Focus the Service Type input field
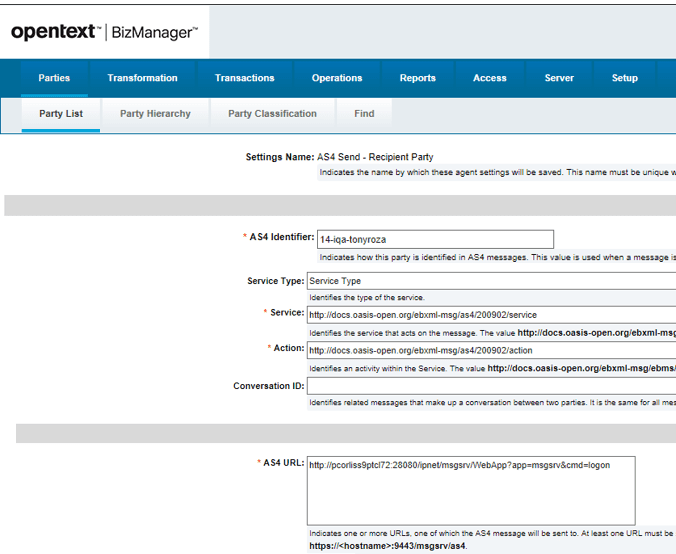 coord(490,281)
